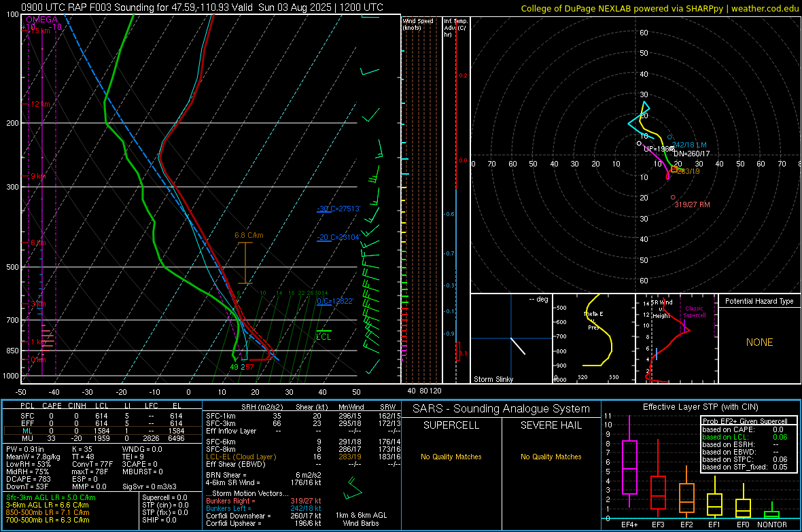Viewport: 802px width, 532px height.
Task: Click the SARS - Sounding Analogue System heading
Action: tap(502, 409)
